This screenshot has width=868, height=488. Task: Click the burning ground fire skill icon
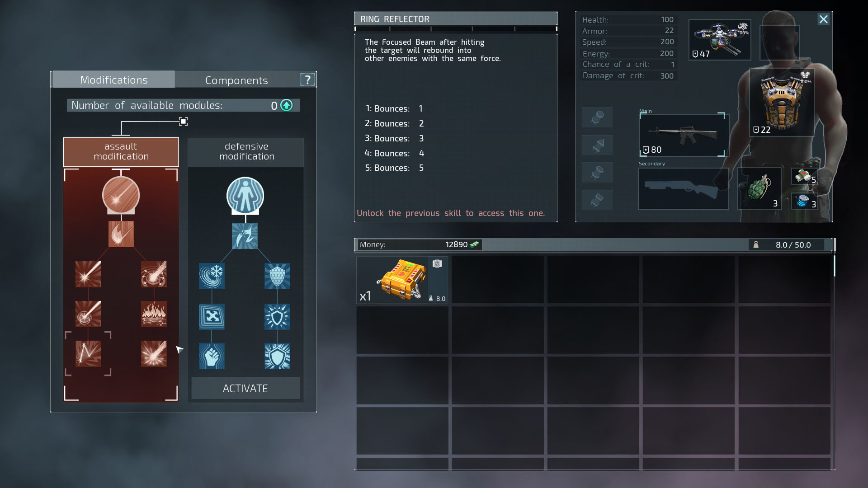click(x=154, y=314)
